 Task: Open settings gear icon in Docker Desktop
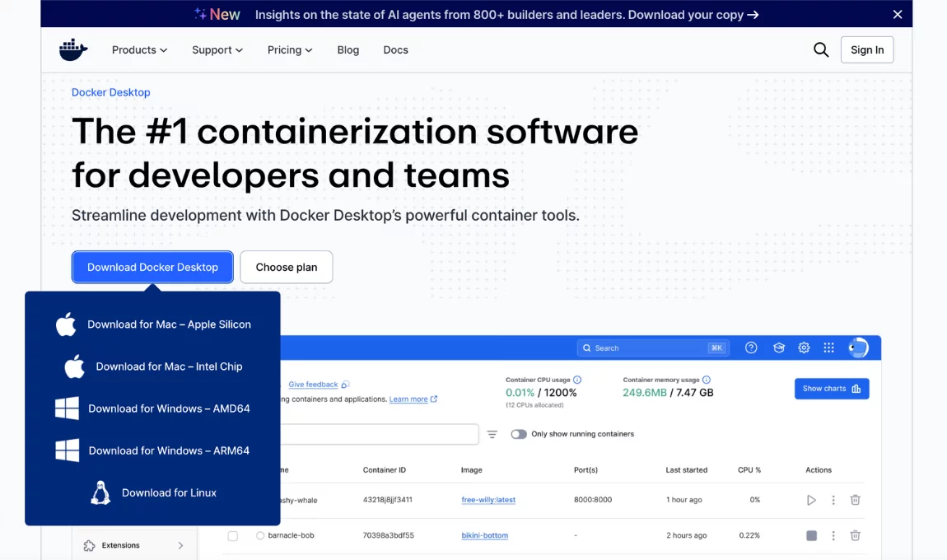point(804,348)
